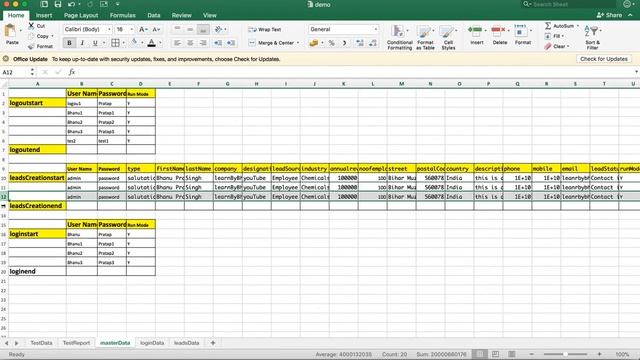Click the Increase Indent icon
640x360 pixels.
(231, 43)
